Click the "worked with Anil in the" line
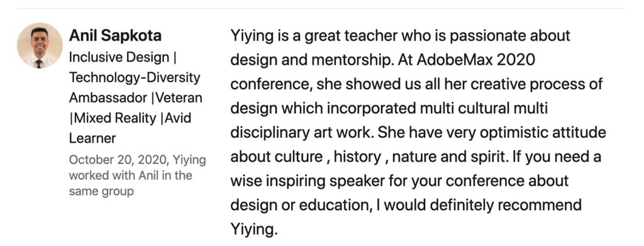This screenshot has width=644, height=246. click(131, 176)
